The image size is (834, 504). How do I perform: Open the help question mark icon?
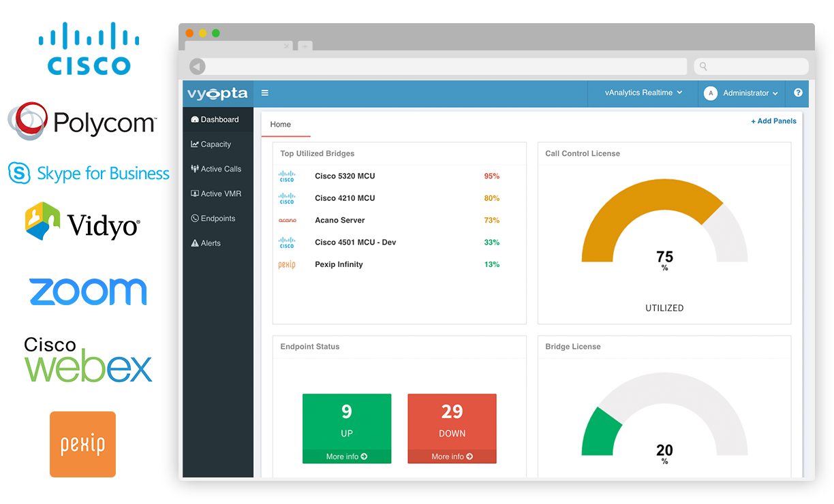pos(798,93)
